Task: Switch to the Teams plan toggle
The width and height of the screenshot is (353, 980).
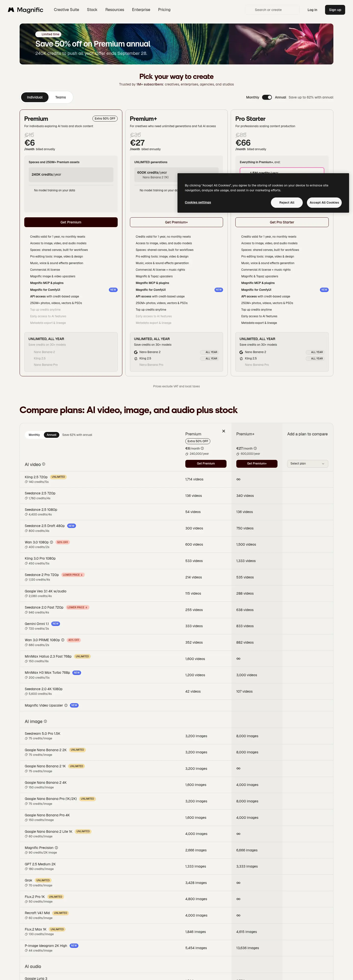Action: pos(61,98)
